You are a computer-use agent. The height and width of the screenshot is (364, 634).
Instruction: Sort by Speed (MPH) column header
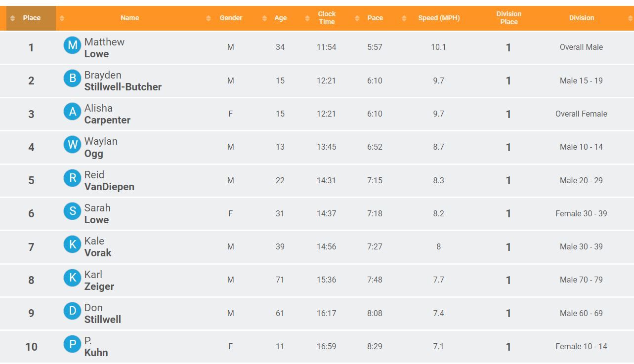point(439,18)
